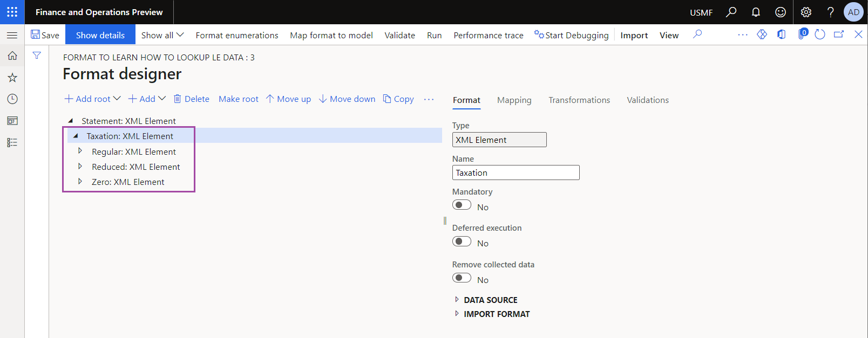Image resolution: width=868 pixels, height=338 pixels.
Task: Switch to the Transformations tab
Action: (x=579, y=100)
